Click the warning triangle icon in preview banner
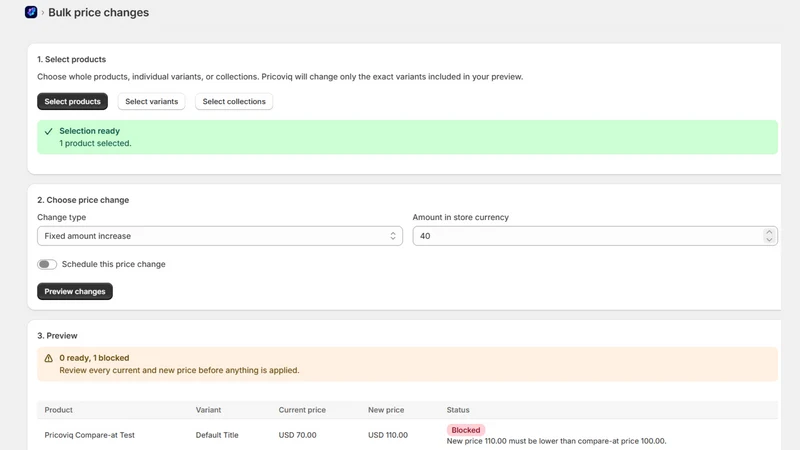Screen dimensions: 800x450 tap(48, 358)
